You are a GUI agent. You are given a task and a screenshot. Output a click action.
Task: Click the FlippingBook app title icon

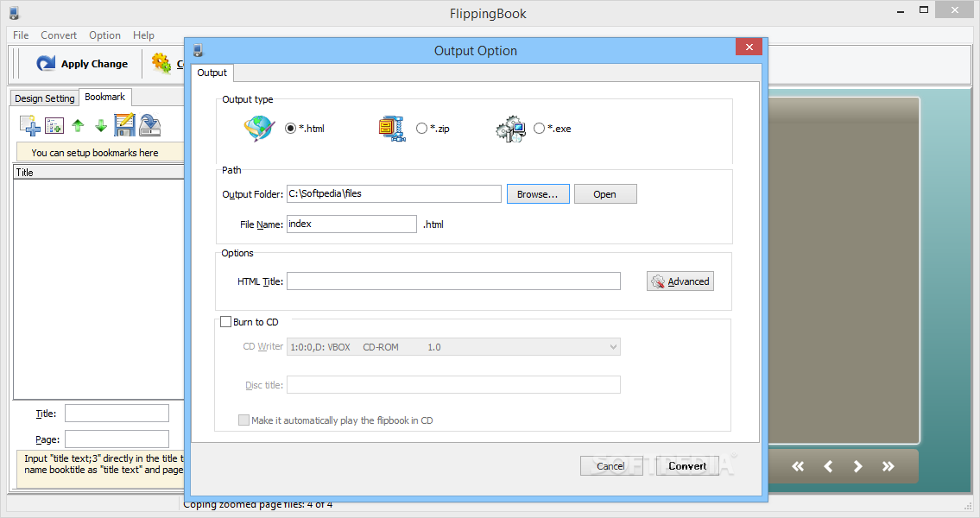point(15,13)
